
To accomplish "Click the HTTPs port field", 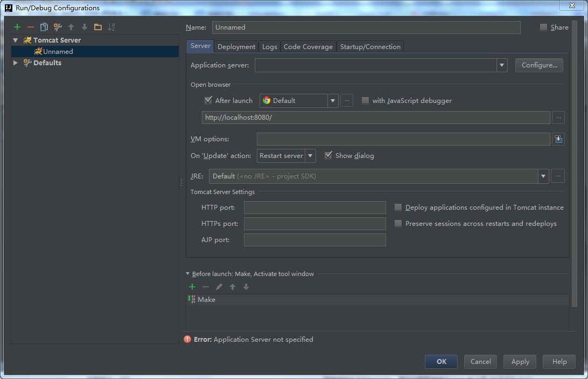I will pyautogui.click(x=314, y=224).
